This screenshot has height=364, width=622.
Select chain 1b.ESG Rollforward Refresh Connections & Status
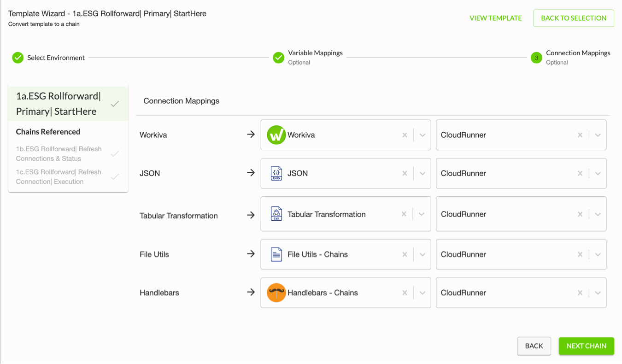59,153
